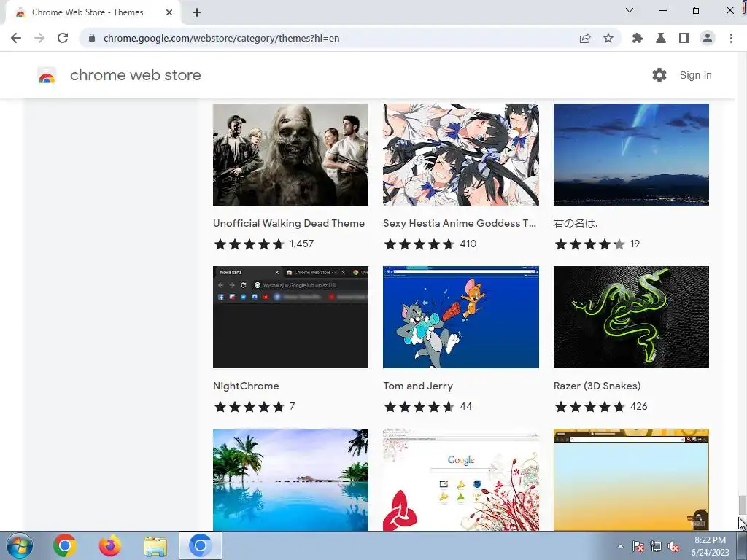Screen dimensions: 747x560
Task: Click the 426 rating count
Action: click(638, 406)
